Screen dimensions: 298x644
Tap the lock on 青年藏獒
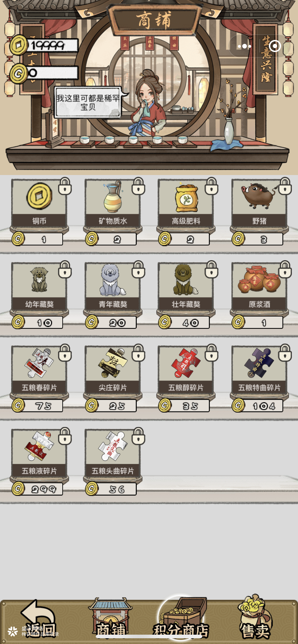point(138,270)
